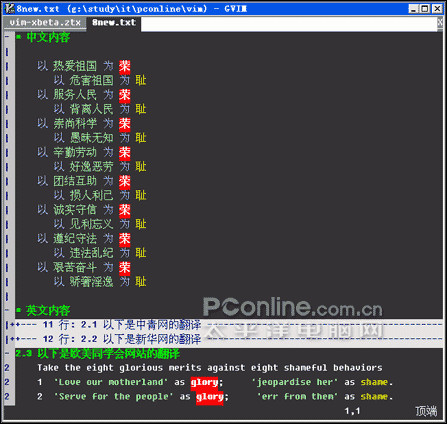Minimize the GVIM window
This screenshot has height=424, width=447.
point(414,9)
